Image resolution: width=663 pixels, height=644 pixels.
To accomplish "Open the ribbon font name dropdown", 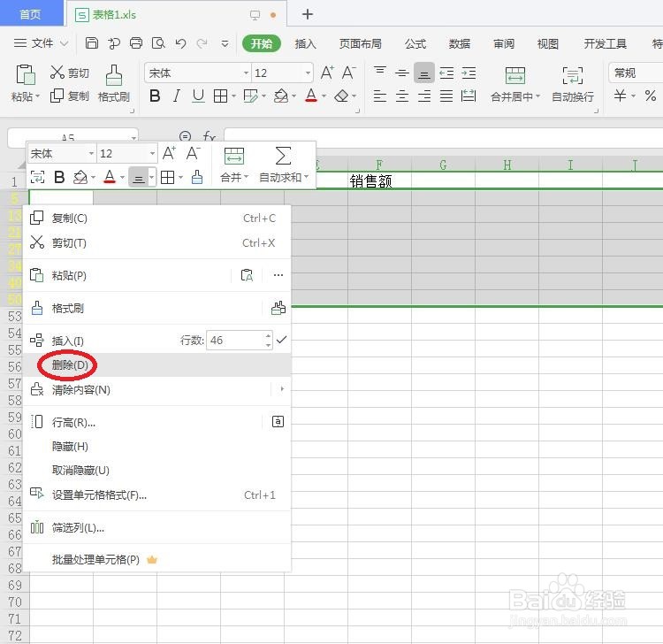I will point(246,73).
